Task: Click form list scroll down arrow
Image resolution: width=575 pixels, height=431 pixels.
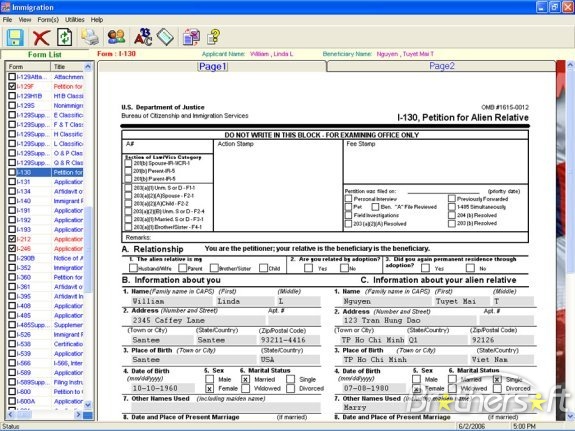Action: (x=88, y=405)
